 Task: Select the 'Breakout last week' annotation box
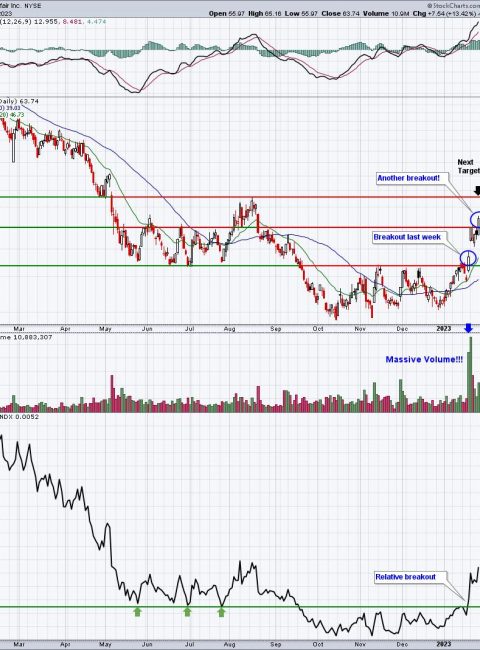click(x=407, y=238)
